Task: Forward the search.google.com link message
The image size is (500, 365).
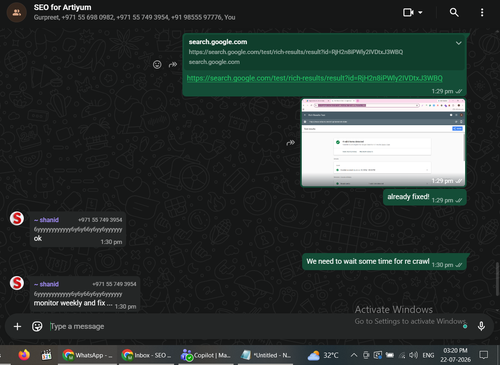Action: [173, 64]
